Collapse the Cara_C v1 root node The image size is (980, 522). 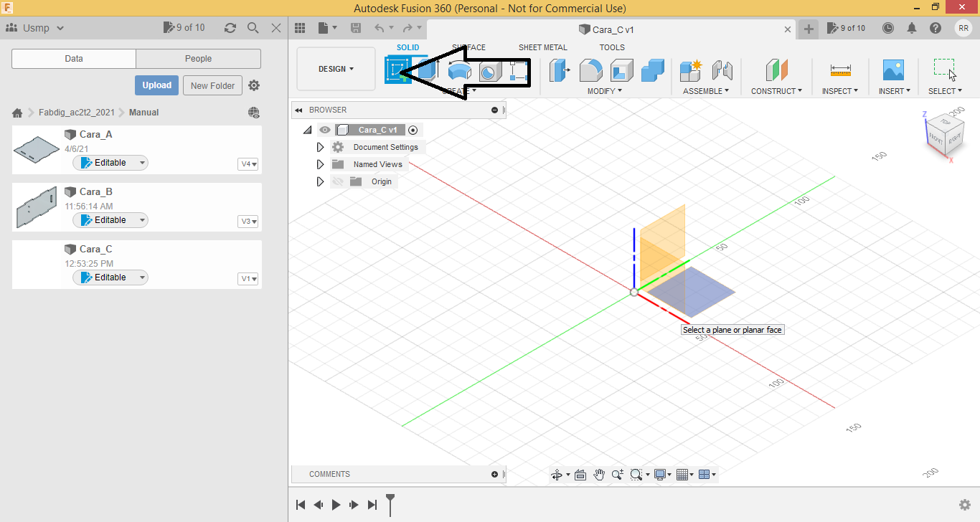(308, 130)
